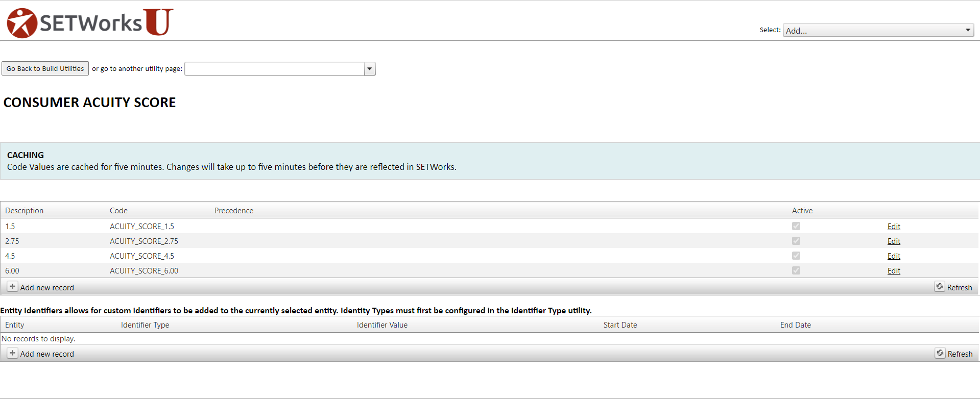Click the Precedence column header

[234, 211]
